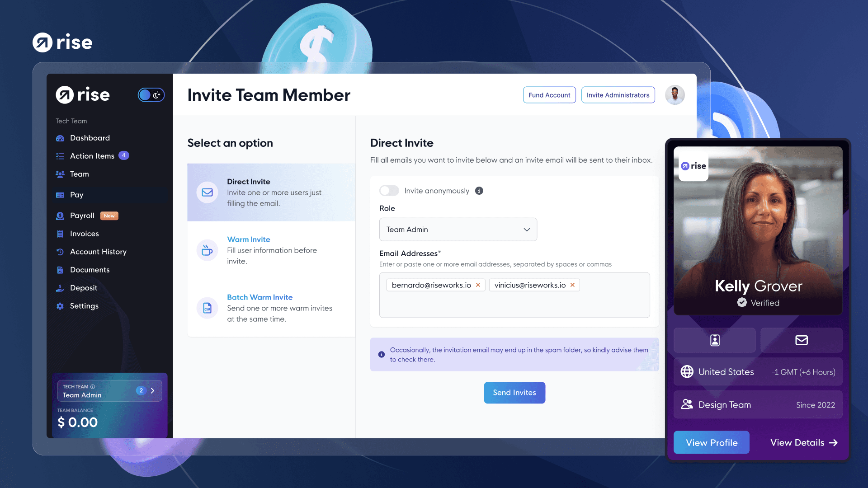Expand the Tech Team Admin switcher chevron

(153, 391)
